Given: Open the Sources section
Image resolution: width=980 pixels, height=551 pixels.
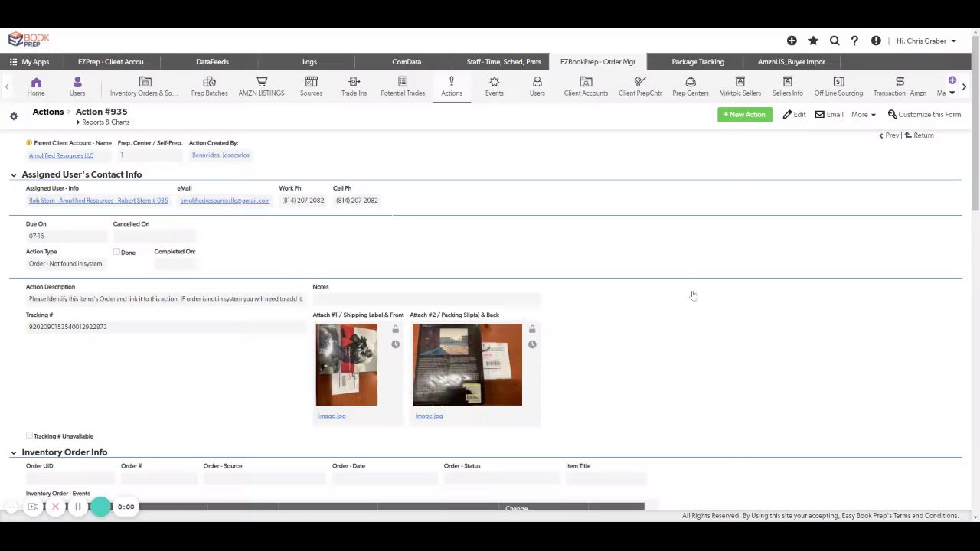Looking at the screenshot, I should tap(311, 86).
